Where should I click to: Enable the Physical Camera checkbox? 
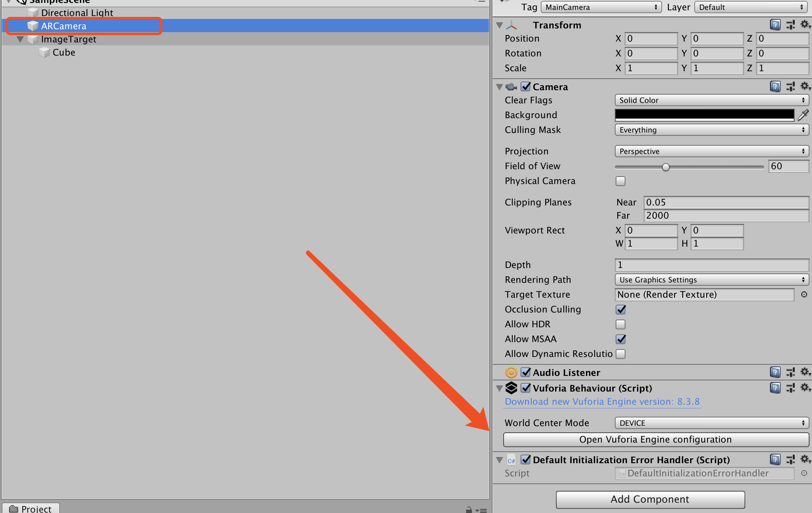click(x=620, y=181)
